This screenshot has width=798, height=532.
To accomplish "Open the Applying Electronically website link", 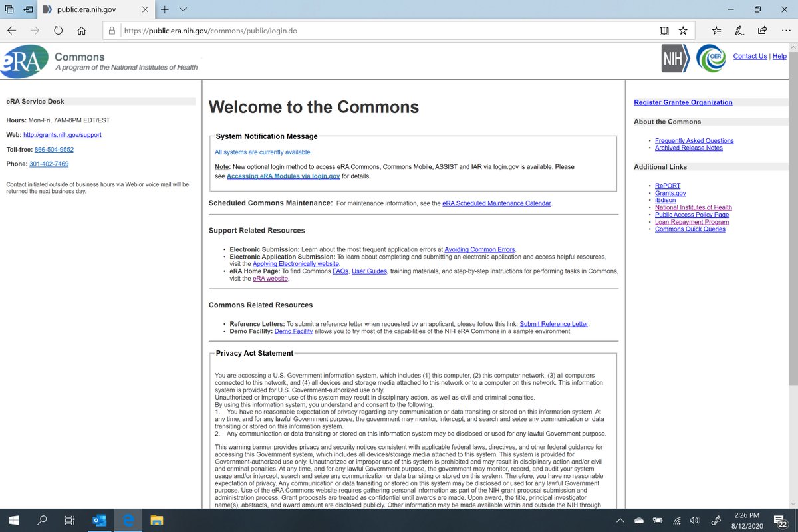I will tap(296, 264).
